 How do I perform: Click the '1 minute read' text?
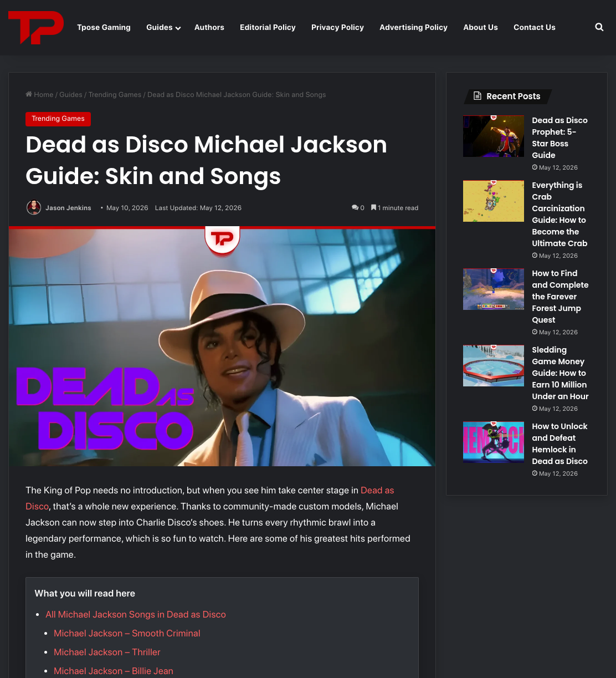click(398, 208)
